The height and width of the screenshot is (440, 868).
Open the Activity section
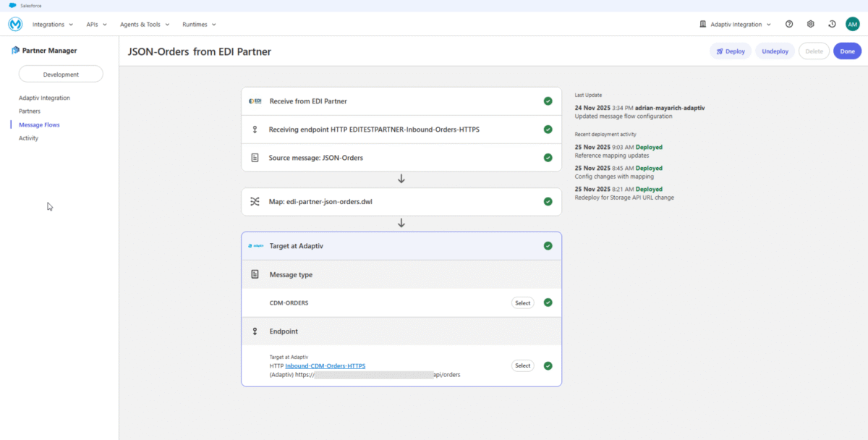point(27,137)
